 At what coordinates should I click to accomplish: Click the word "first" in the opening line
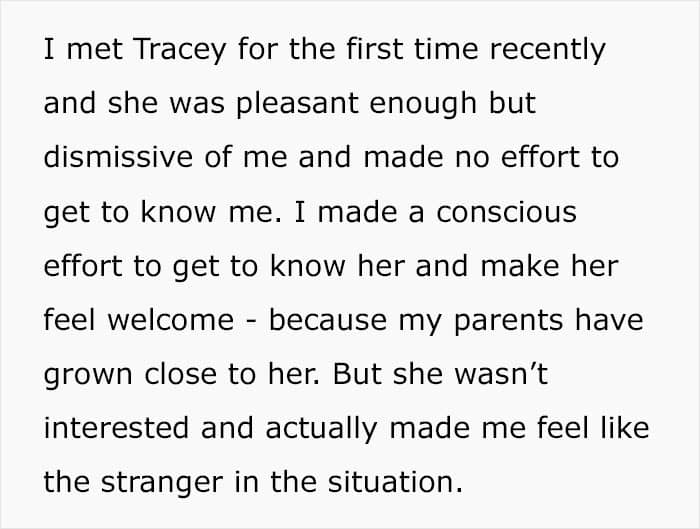click(371, 50)
